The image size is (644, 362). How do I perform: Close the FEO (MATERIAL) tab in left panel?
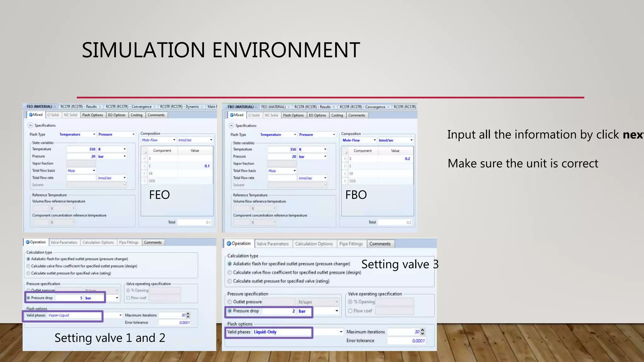[55, 107]
